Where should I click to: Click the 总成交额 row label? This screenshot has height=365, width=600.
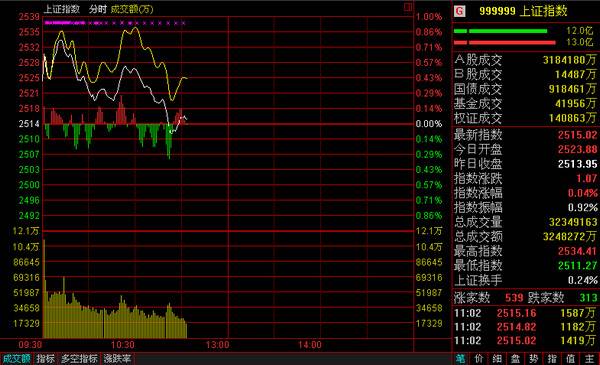pyautogui.click(x=478, y=237)
